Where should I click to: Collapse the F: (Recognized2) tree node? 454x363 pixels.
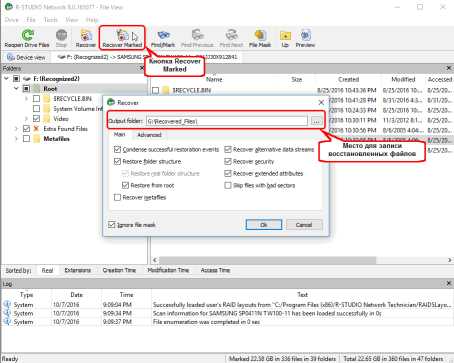(x=6, y=79)
